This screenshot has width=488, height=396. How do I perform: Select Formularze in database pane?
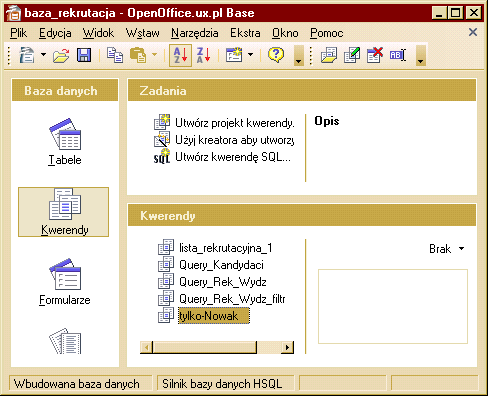(x=65, y=282)
